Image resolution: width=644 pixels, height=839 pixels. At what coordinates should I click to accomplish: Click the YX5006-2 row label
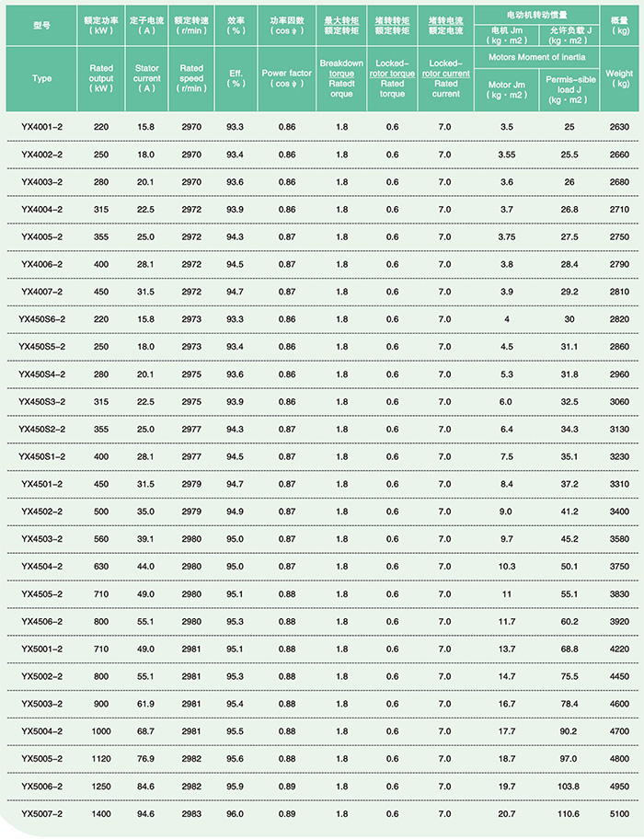click(x=41, y=787)
